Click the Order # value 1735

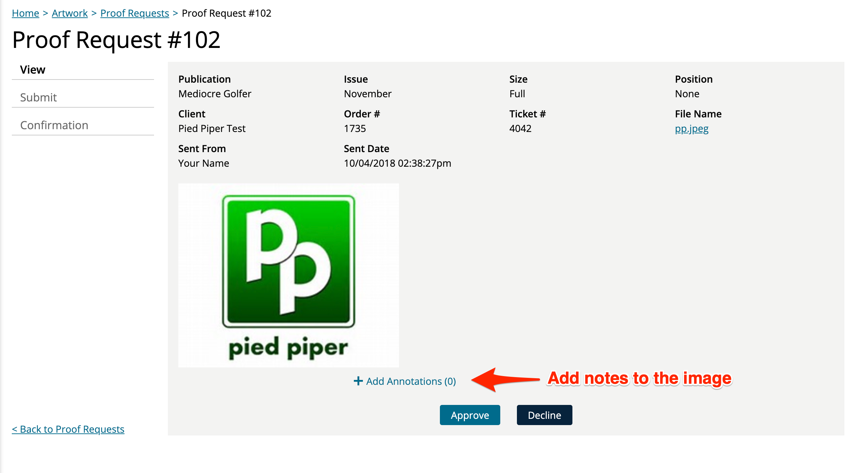[355, 128]
